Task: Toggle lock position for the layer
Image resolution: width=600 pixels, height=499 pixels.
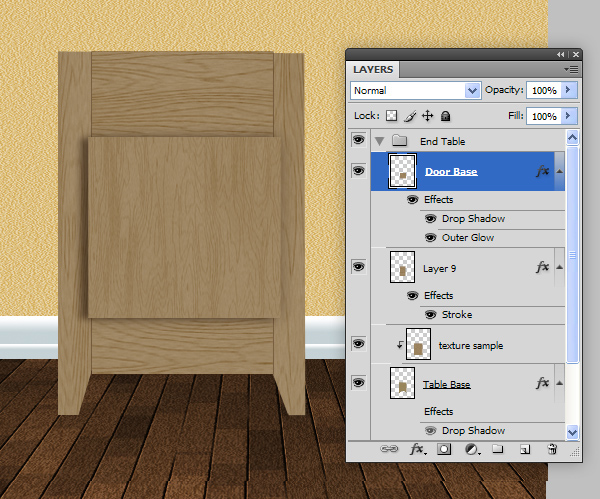Action: pos(428,116)
